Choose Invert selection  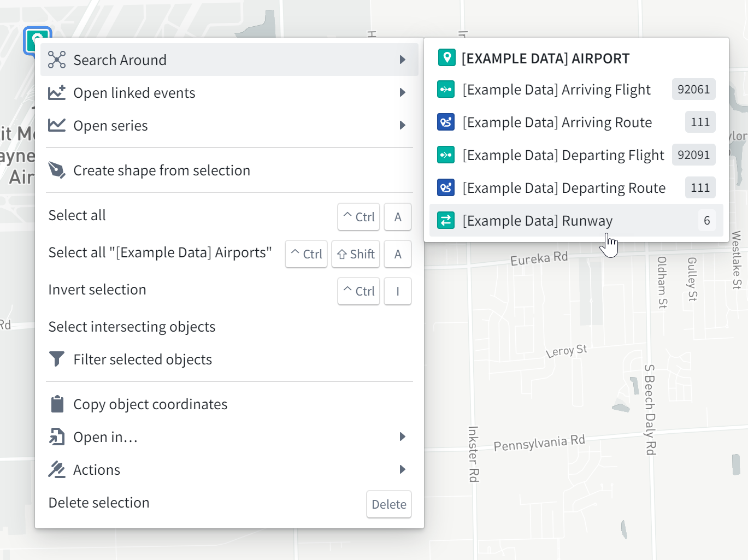point(229,290)
